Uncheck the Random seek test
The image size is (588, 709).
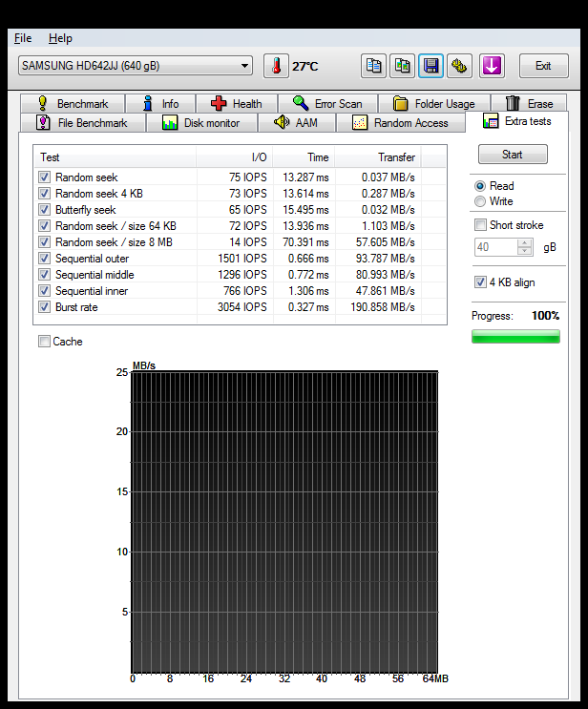tap(44, 177)
